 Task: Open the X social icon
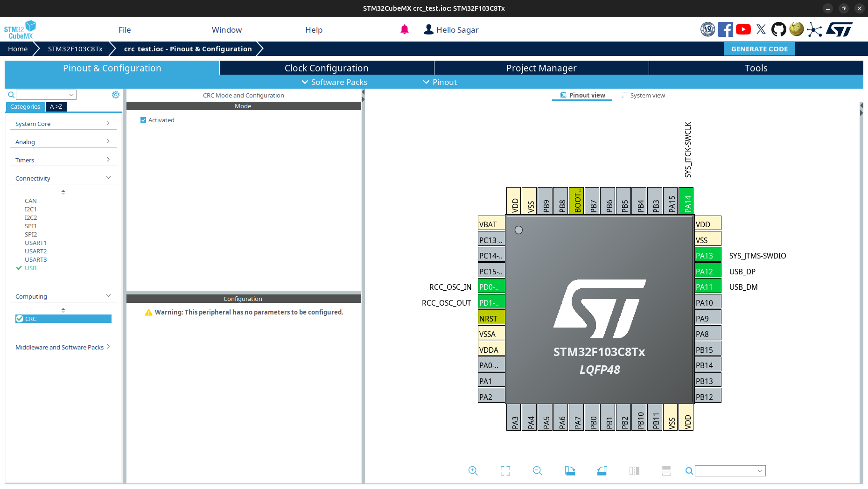pyautogui.click(x=761, y=29)
